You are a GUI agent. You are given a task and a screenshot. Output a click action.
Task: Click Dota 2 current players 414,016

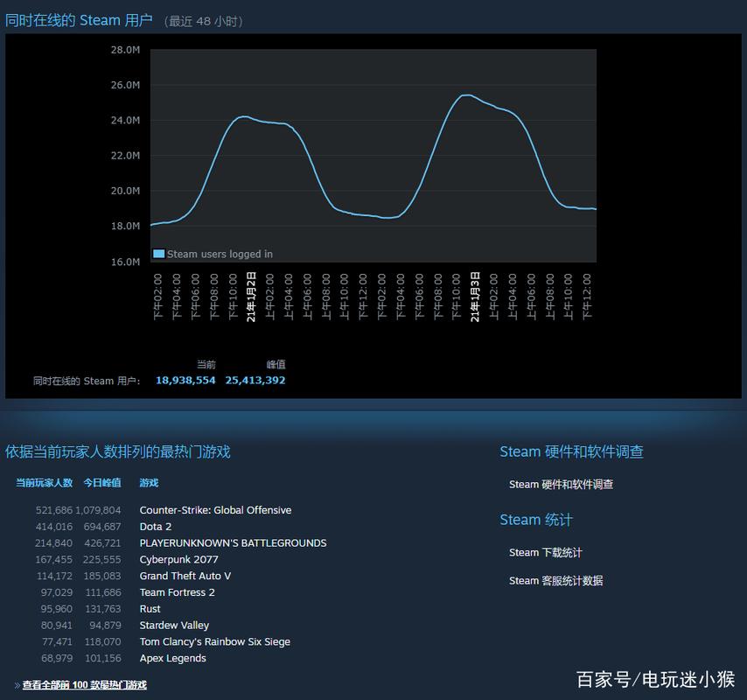[54, 527]
